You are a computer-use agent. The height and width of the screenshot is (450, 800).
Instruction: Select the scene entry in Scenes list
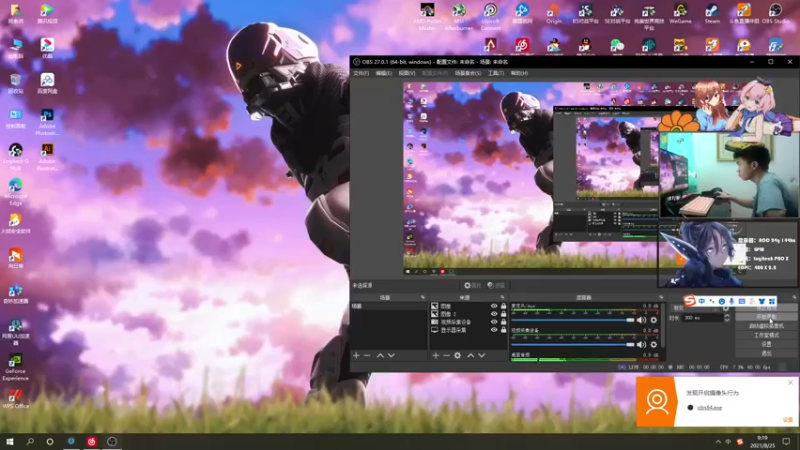[389, 306]
